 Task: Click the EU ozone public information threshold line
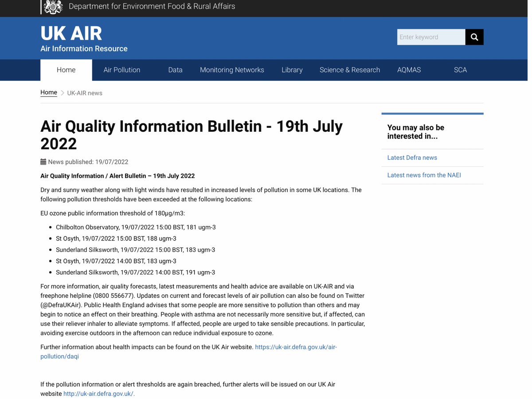point(113,213)
